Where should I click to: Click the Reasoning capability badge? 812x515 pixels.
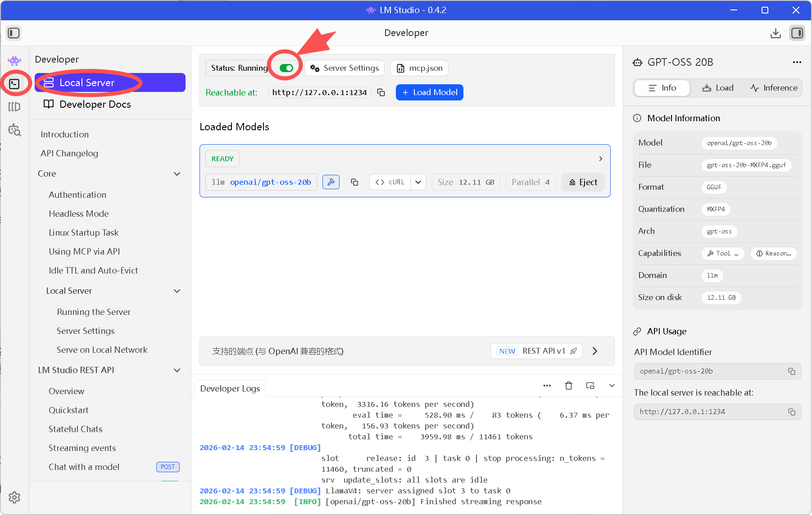click(x=774, y=254)
